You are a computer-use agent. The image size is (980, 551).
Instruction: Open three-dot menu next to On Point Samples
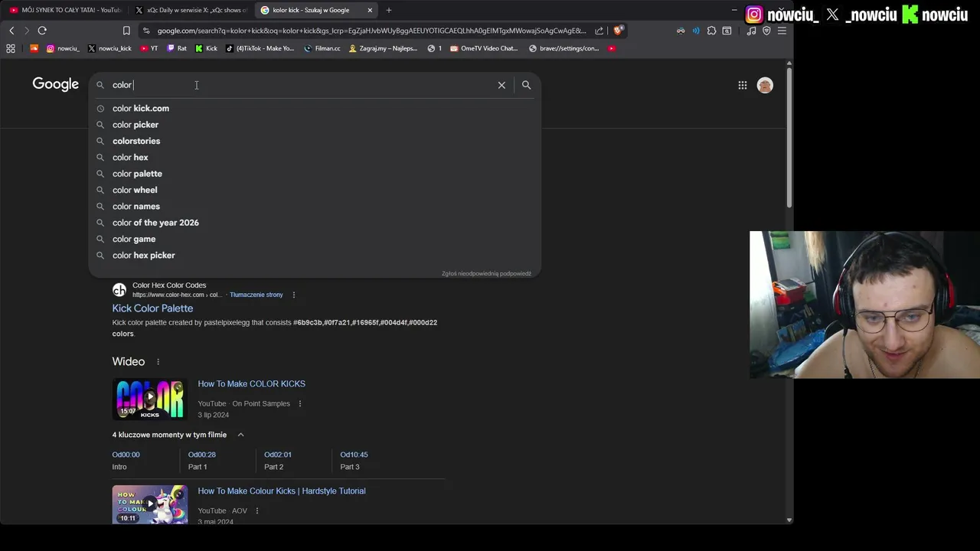[x=299, y=404]
